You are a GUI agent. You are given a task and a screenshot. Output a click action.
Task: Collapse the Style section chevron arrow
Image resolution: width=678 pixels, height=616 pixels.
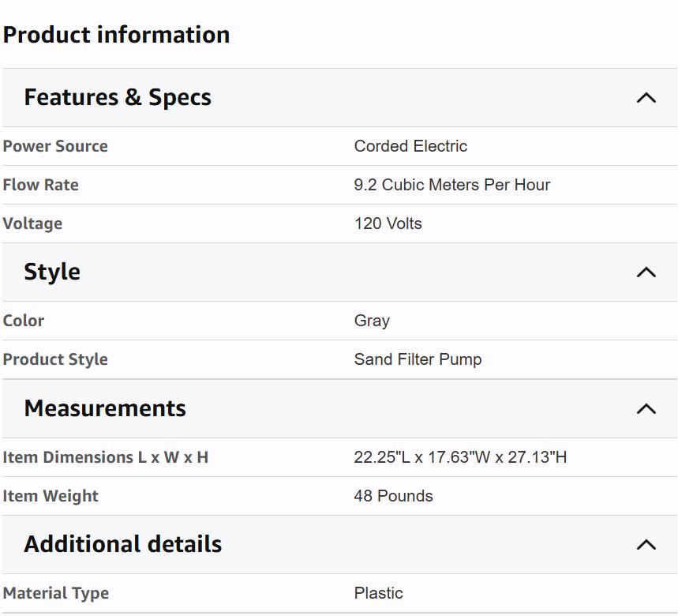[646, 272]
